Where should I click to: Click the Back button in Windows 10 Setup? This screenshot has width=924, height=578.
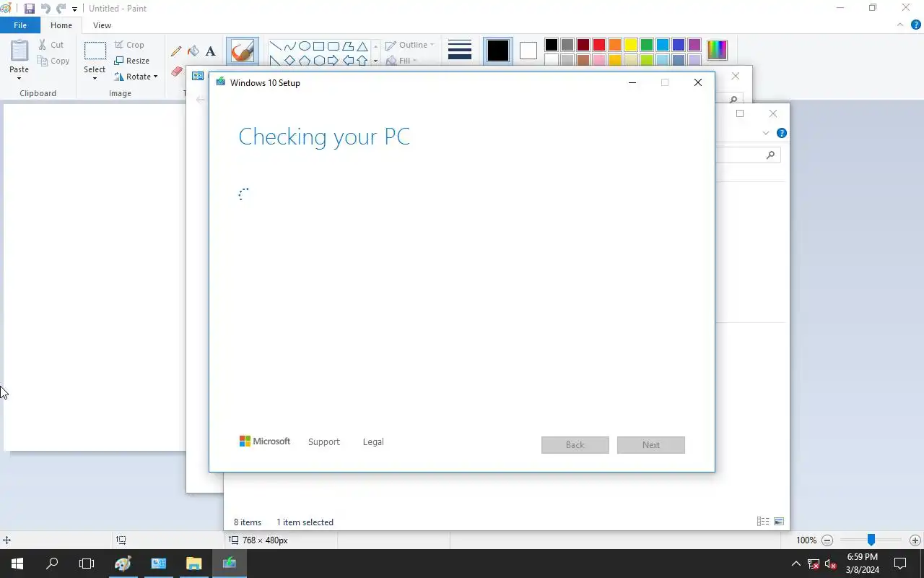click(575, 445)
